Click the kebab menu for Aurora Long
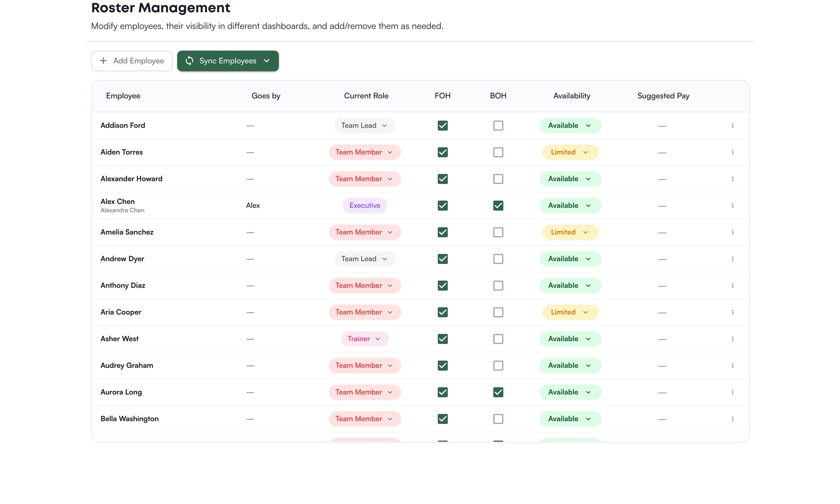Image resolution: width=840 pixels, height=504 pixels. 733,392
